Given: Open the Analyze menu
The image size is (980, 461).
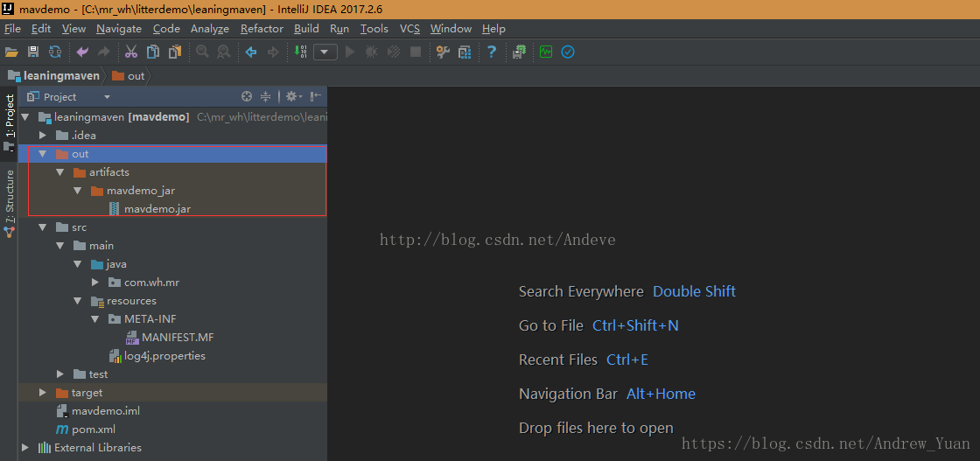Looking at the screenshot, I should pos(210,29).
